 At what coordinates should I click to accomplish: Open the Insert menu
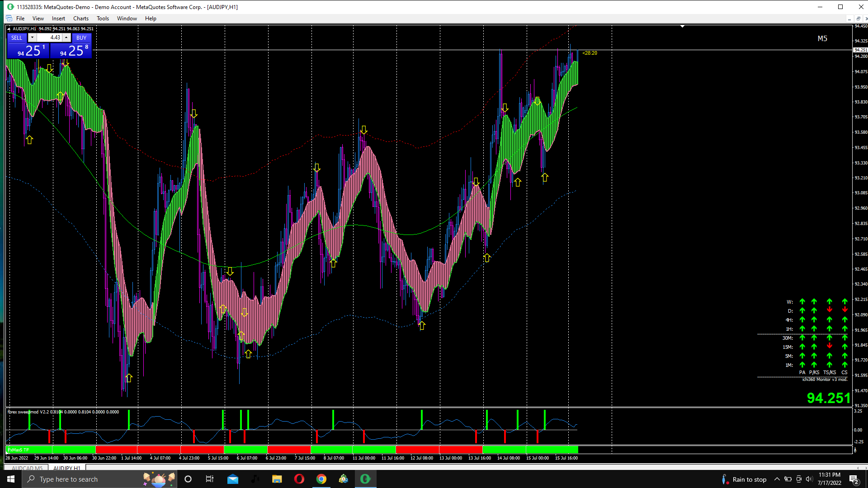pos(58,19)
